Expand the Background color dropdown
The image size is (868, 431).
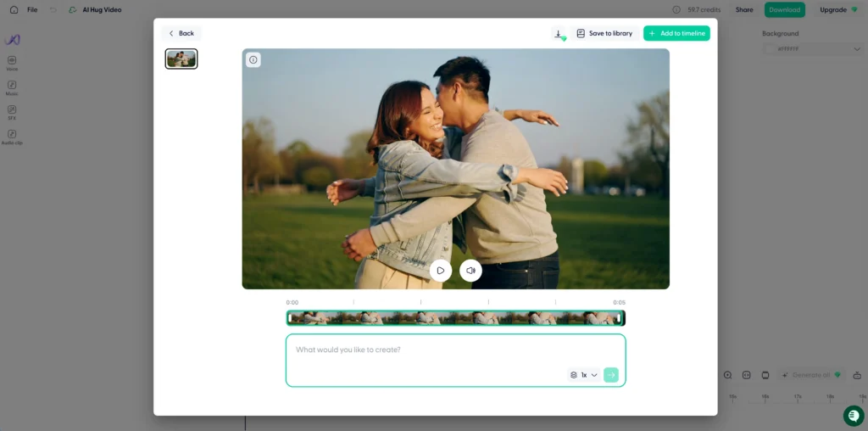pyautogui.click(x=812, y=49)
